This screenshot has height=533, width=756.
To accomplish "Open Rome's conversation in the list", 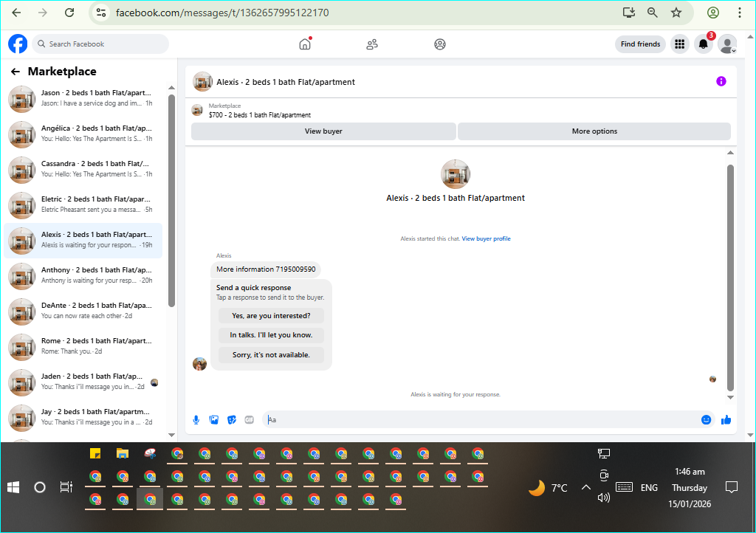I will tap(83, 346).
